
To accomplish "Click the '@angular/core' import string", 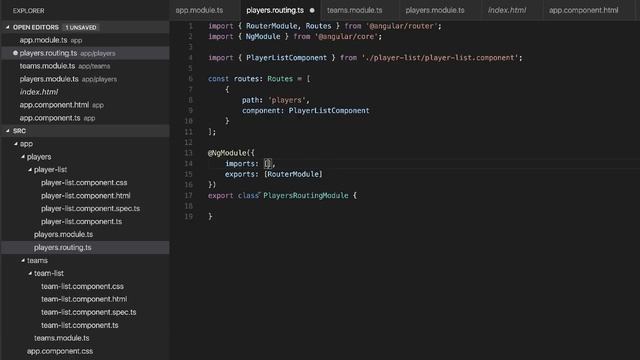I will (346, 37).
